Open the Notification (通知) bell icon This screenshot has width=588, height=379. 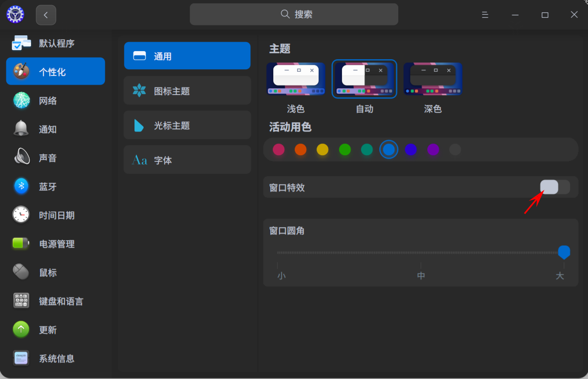(21, 129)
